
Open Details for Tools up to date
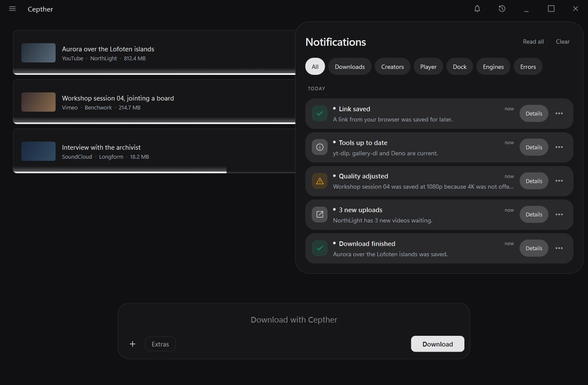(x=534, y=147)
